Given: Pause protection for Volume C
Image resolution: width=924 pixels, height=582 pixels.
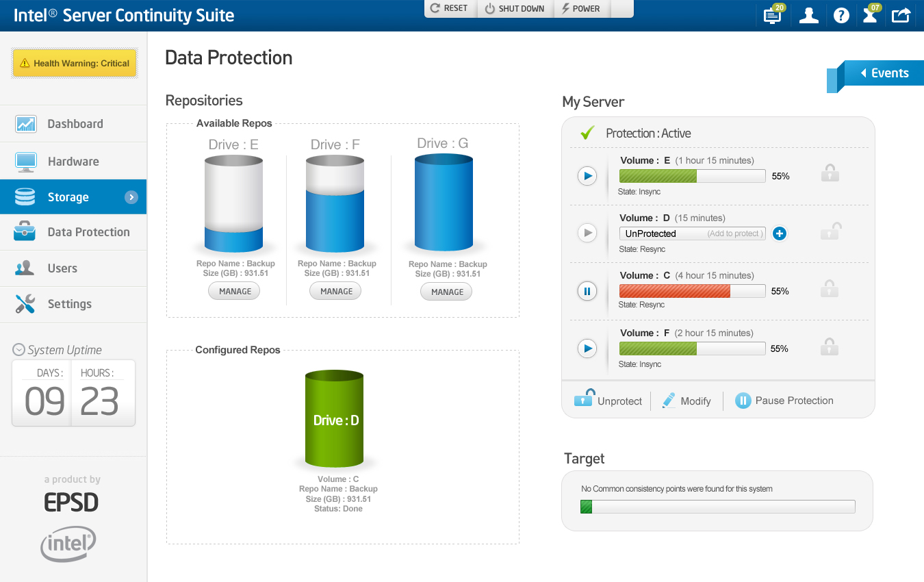Looking at the screenshot, I should coord(587,292).
